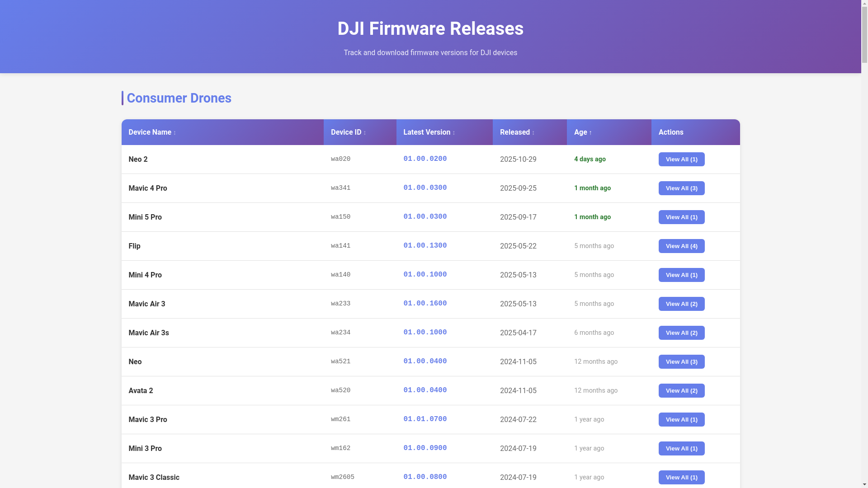Open View All (4) for Flip
This screenshot has height=488, width=868.
pyautogui.click(x=681, y=246)
